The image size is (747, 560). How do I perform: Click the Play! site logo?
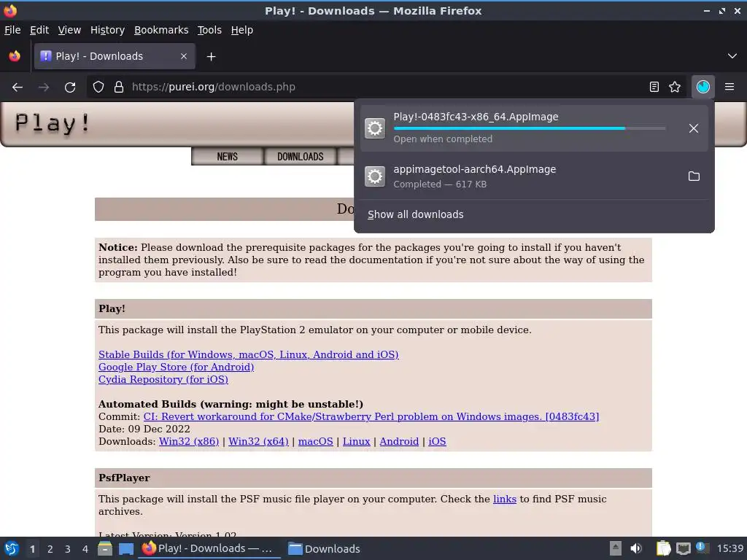pos(53,122)
